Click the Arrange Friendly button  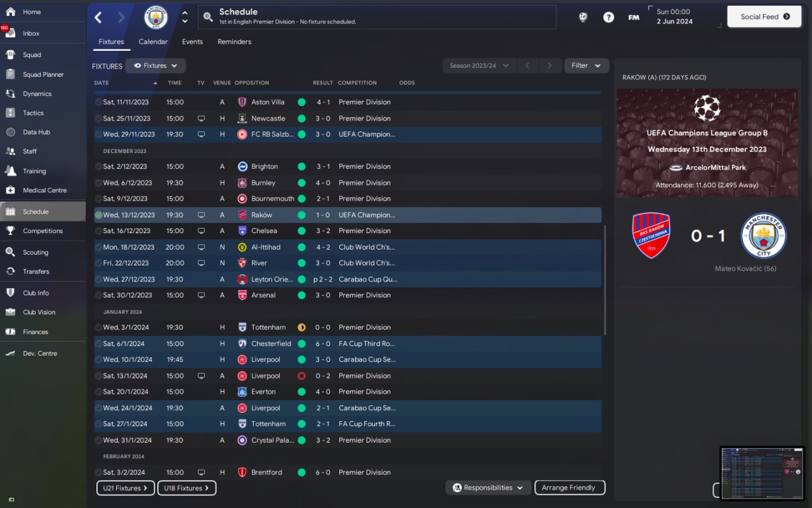[x=569, y=488]
